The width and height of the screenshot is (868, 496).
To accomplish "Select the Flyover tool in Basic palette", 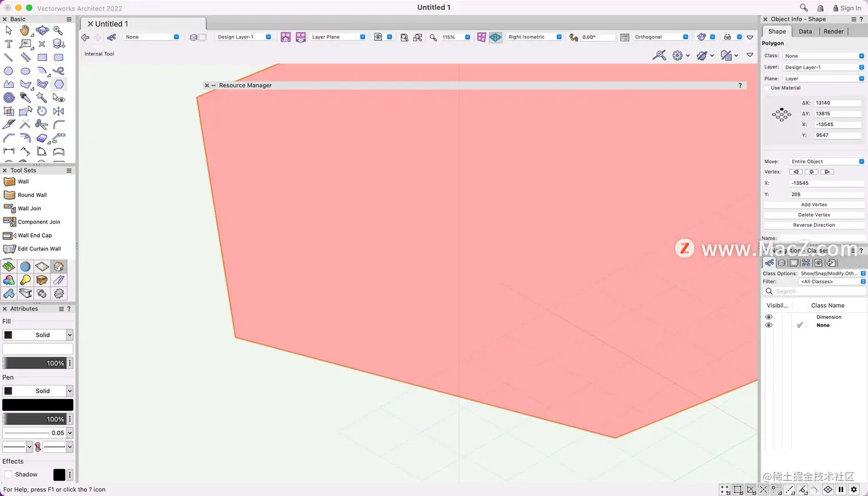I will click(42, 30).
